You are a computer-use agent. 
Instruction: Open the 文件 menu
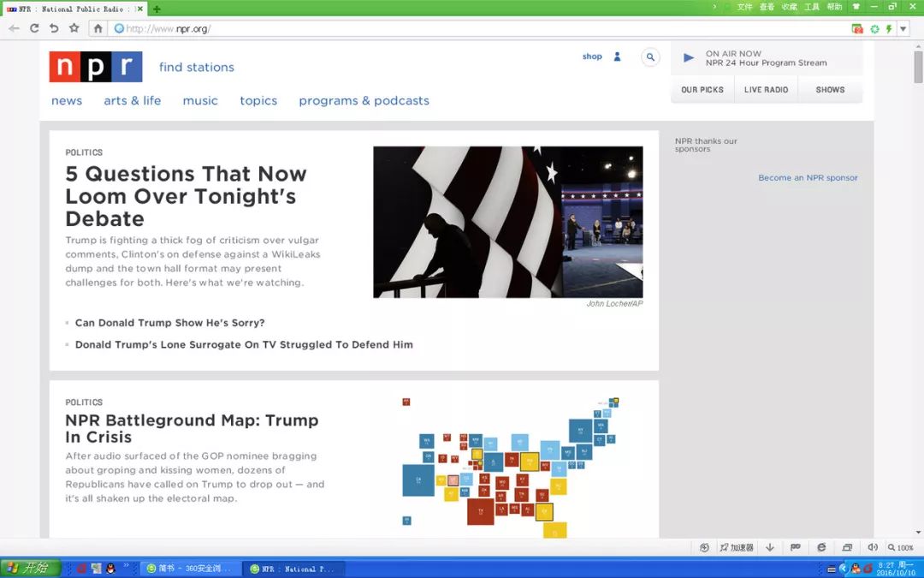744,7
